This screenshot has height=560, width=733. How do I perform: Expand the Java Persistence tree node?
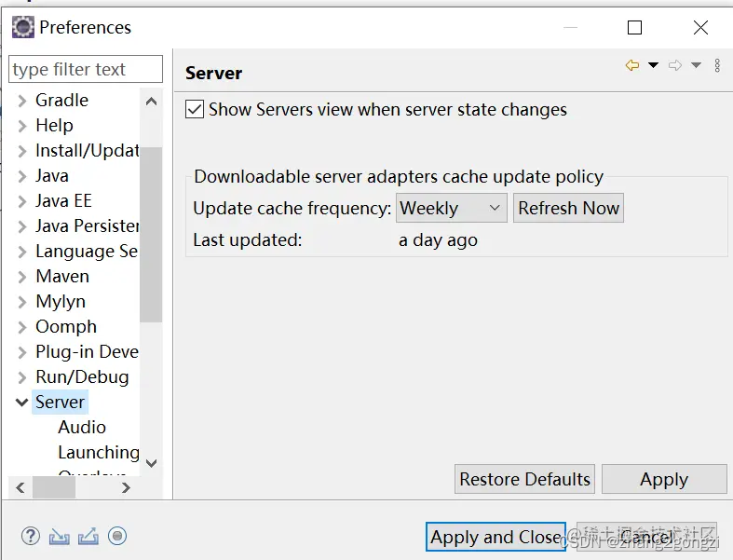tap(22, 226)
